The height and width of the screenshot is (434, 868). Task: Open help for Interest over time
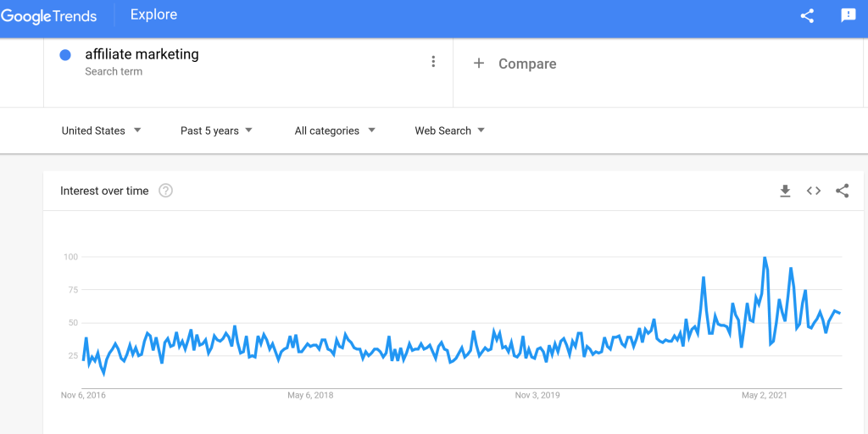166,191
